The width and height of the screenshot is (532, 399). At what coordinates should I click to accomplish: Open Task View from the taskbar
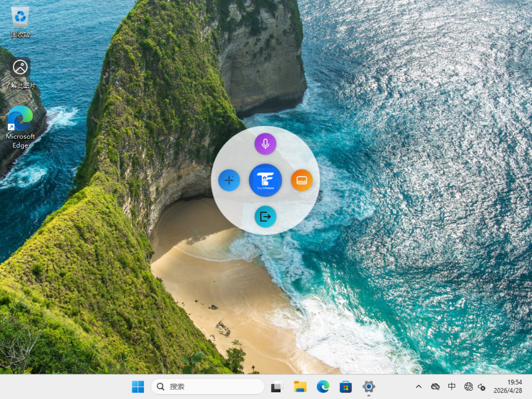[x=277, y=387]
